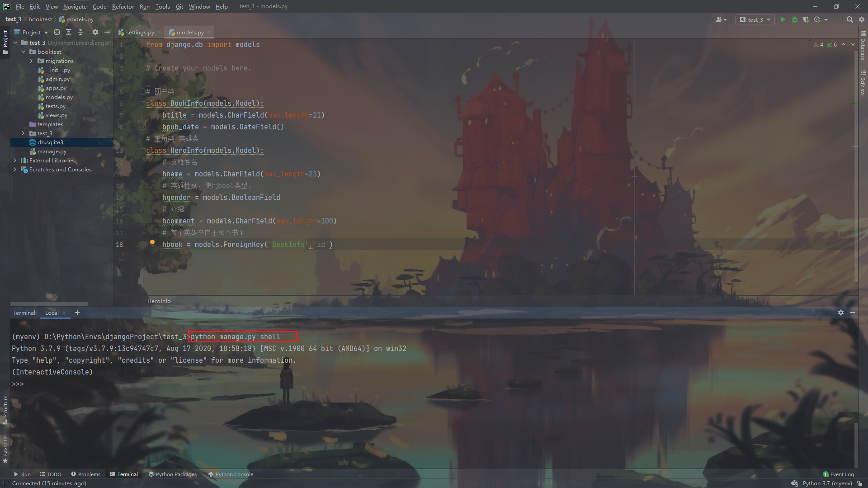
Task: Hide the Terminal tool window
Action: [x=853, y=313]
